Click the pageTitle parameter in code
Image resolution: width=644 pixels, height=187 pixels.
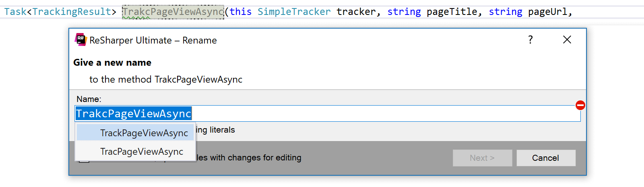[452, 12]
